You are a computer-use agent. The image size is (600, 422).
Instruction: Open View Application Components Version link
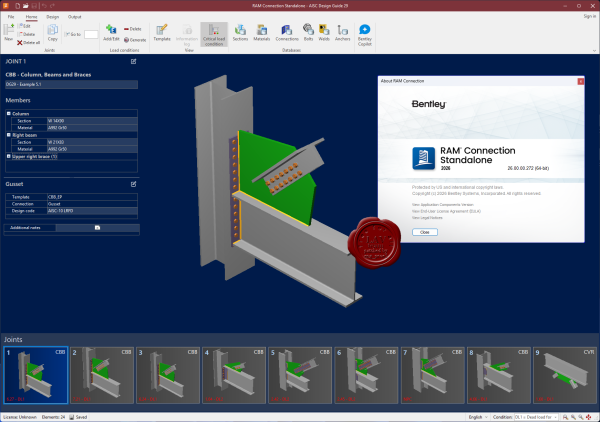point(443,205)
